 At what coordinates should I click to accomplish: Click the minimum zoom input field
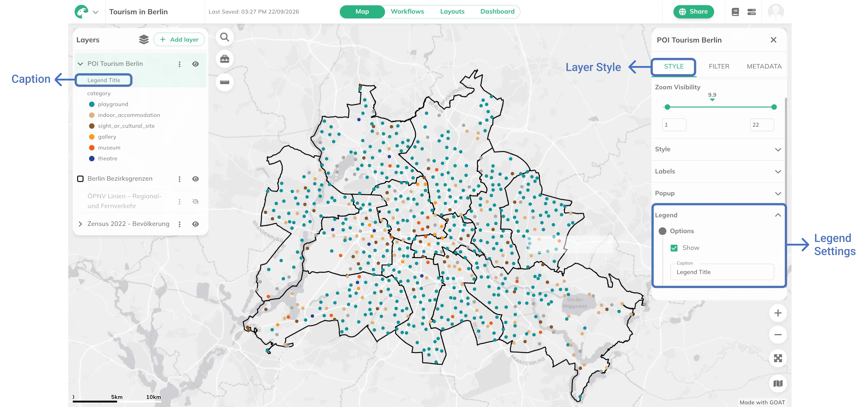674,125
